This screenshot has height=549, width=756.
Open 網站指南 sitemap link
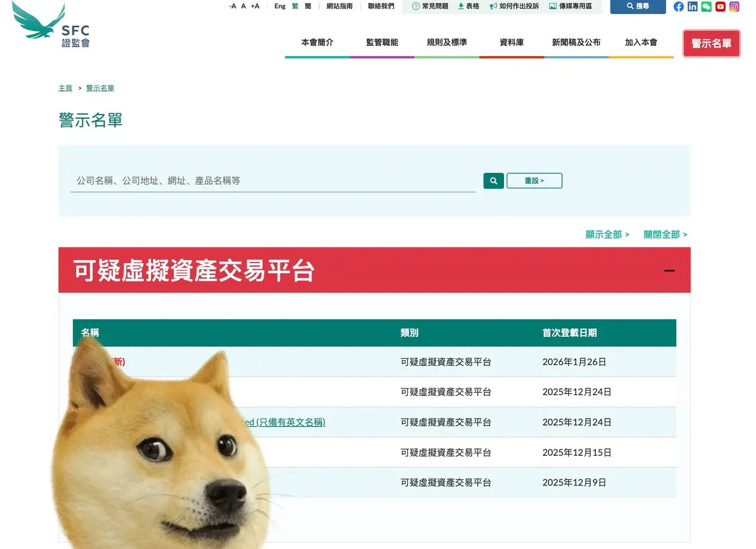(x=340, y=6)
